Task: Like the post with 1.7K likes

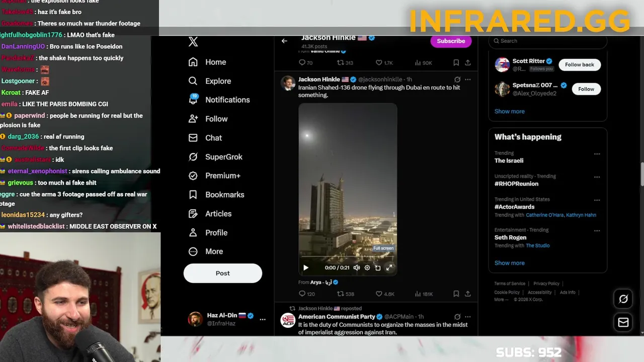Action: click(384, 63)
